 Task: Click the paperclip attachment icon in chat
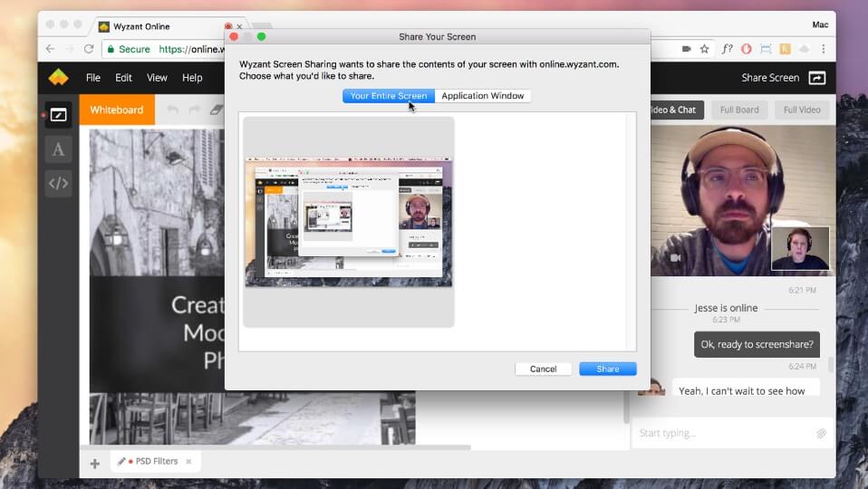821,434
